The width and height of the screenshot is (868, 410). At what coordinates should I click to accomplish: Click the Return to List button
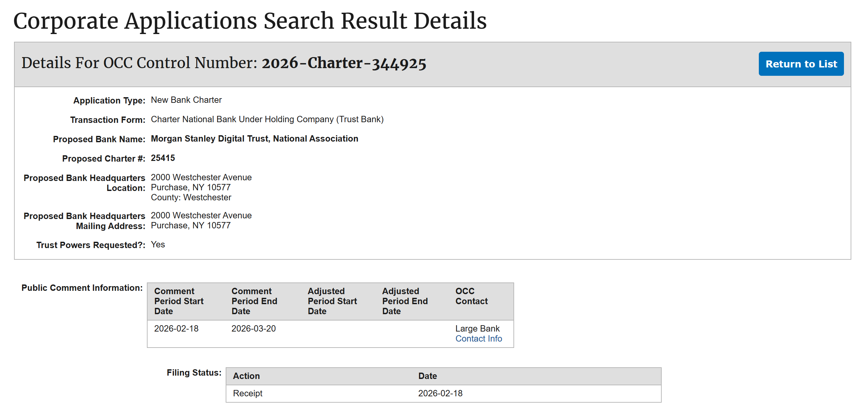(801, 64)
